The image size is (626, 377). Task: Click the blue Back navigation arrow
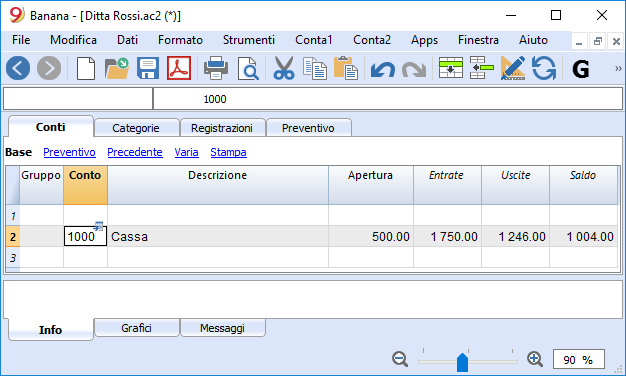point(18,68)
